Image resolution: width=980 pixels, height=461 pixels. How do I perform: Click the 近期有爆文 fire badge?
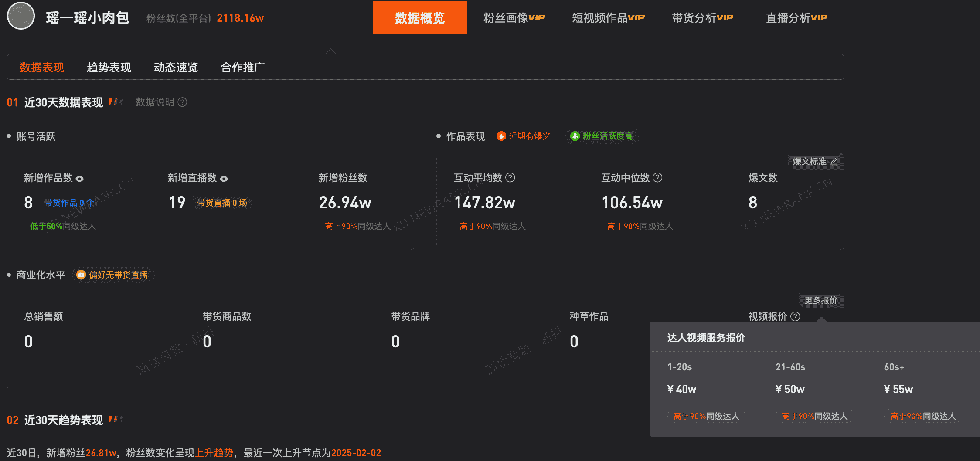tap(523, 136)
